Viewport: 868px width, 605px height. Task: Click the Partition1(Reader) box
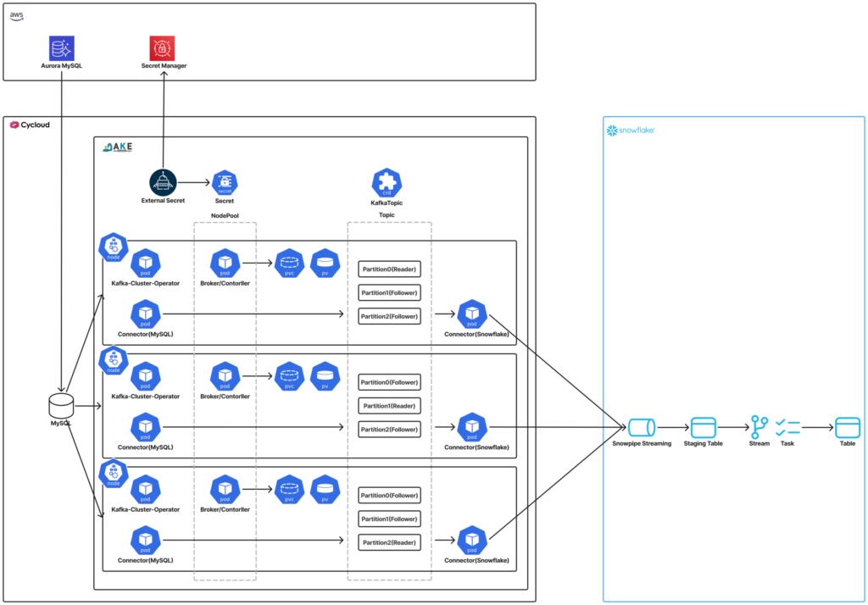click(389, 406)
